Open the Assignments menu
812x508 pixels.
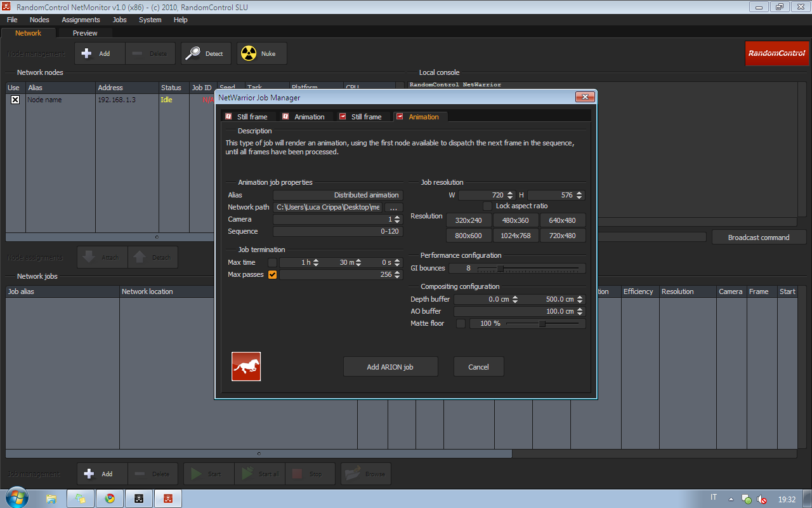click(x=81, y=20)
